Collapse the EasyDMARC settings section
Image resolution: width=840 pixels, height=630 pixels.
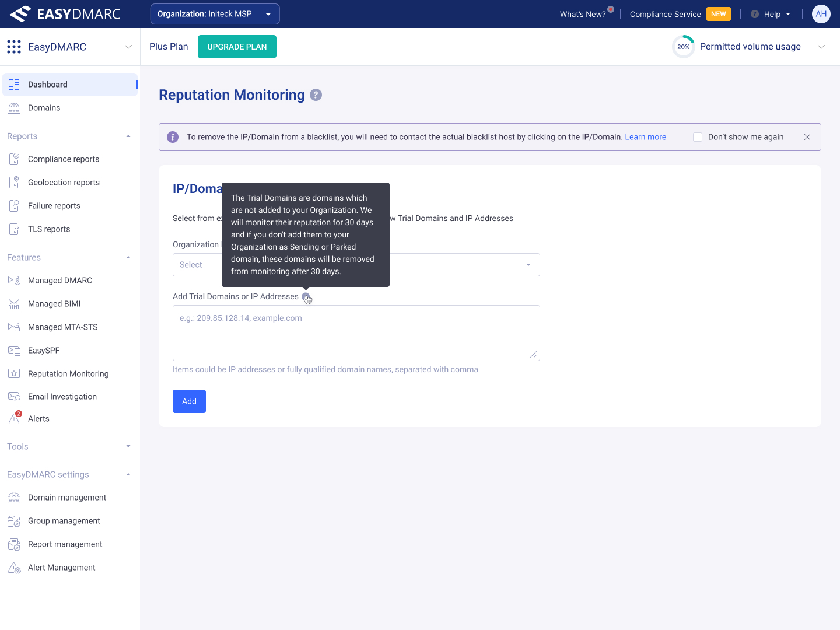(x=128, y=475)
